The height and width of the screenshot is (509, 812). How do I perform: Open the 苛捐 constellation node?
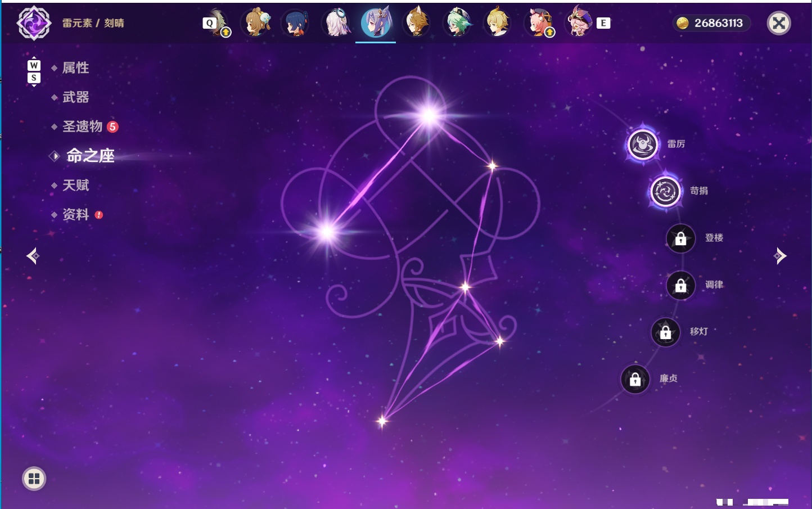click(665, 191)
